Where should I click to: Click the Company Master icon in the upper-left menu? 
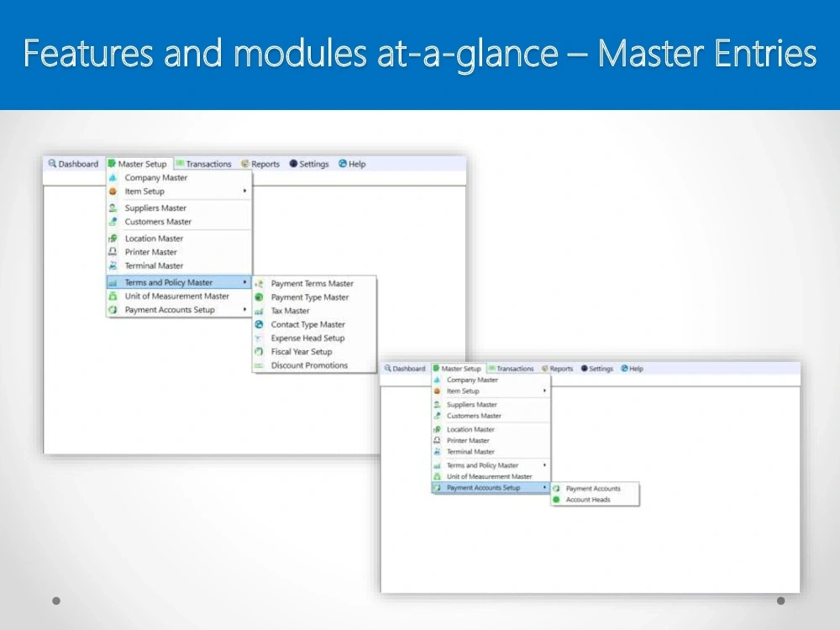click(x=113, y=177)
